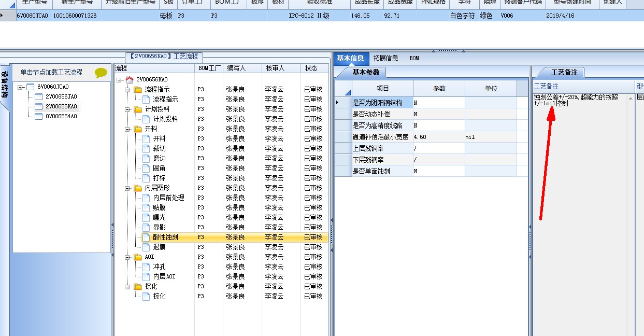Click the page icon beside 酸性蚀刻
644x336 pixels.
tap(146, 237)
